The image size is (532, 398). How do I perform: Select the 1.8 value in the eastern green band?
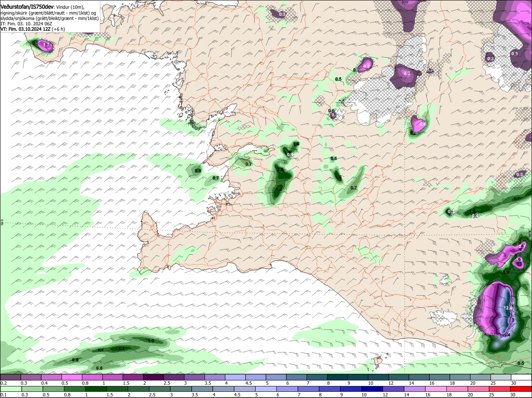point(472,212)
